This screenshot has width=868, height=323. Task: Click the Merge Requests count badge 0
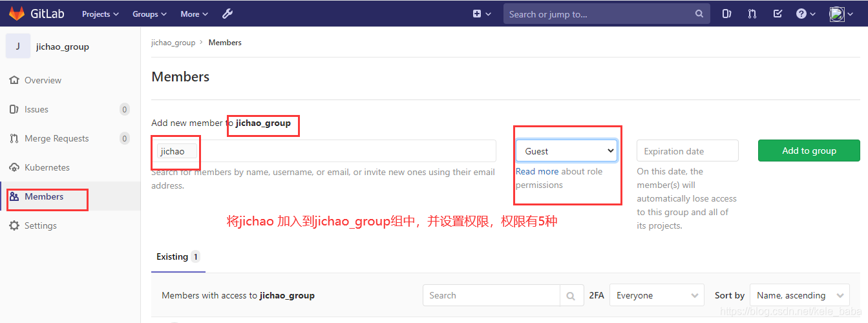125,138
